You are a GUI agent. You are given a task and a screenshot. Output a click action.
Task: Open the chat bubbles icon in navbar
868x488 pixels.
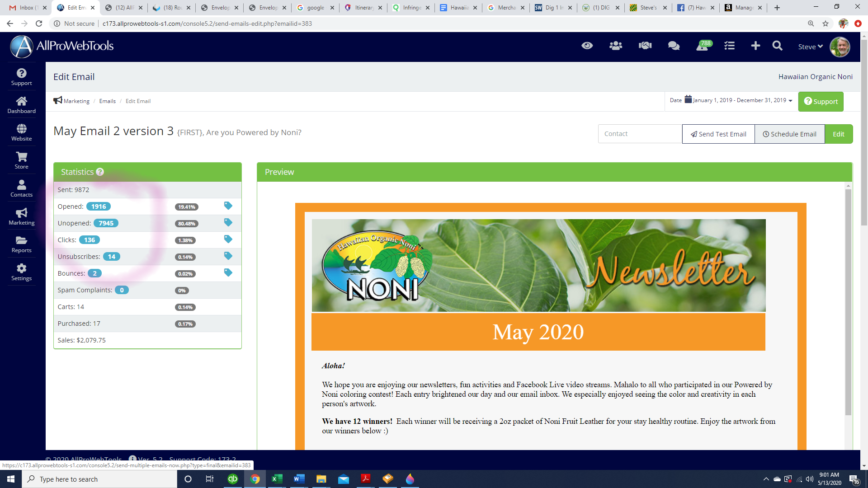pyautogui.click(x=674, y=46)
